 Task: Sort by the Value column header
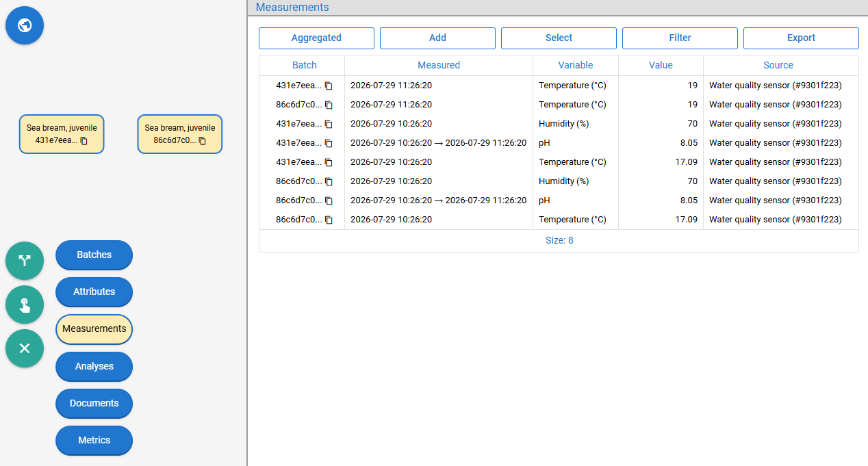click(661, 65)
